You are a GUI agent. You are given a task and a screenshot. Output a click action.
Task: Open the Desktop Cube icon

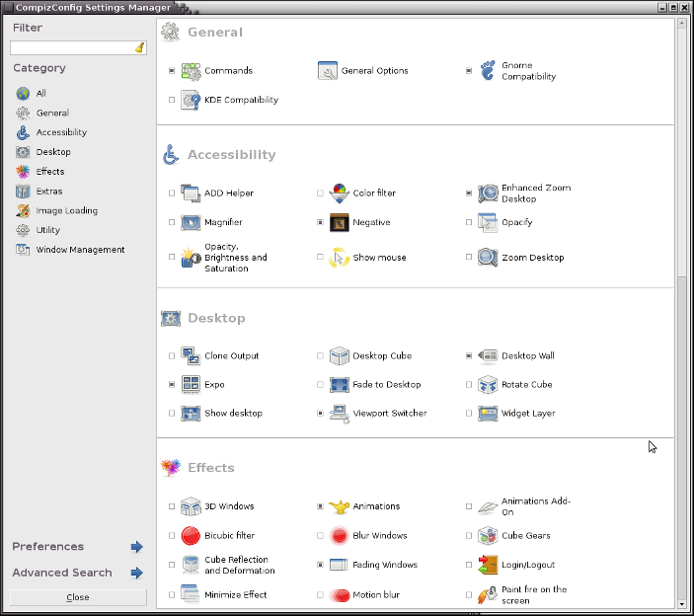pyautogui.click(x=340, y=356)
